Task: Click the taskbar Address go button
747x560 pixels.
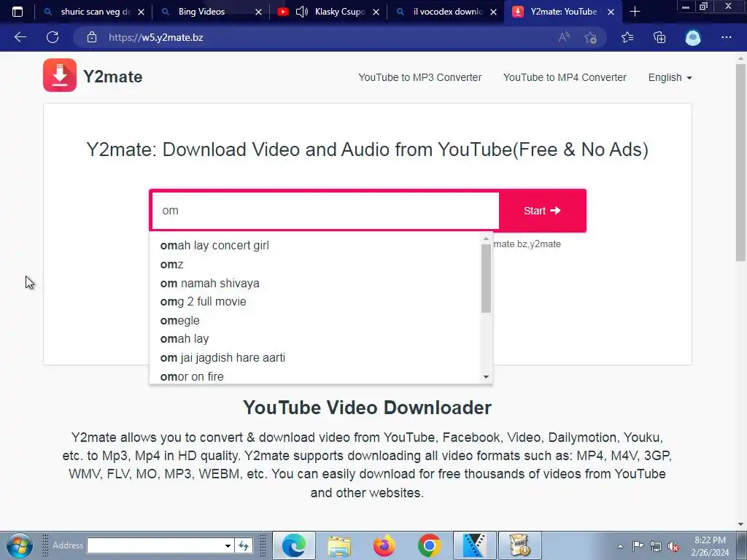Action: point(244,545)
